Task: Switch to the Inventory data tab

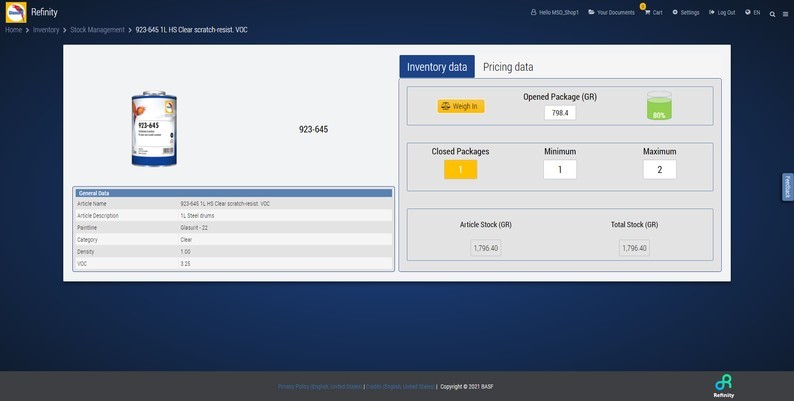Action: point(437,67)
